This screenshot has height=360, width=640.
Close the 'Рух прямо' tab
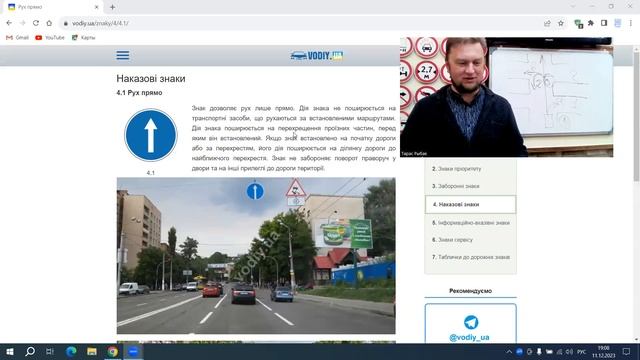(x=97, y=7)
